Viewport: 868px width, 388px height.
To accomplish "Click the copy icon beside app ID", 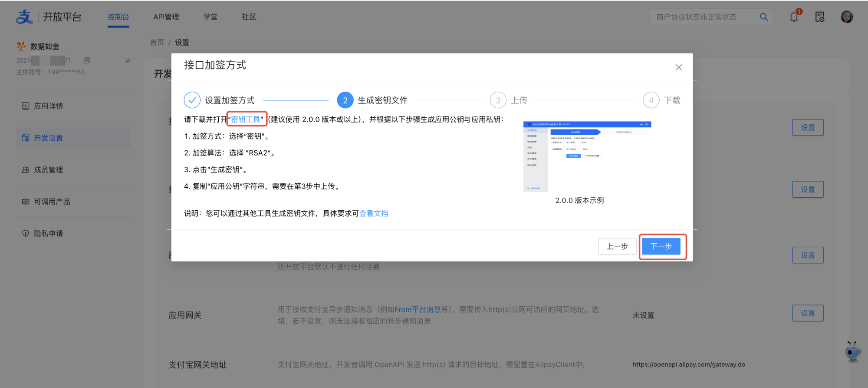I will [x=87, y=60].
